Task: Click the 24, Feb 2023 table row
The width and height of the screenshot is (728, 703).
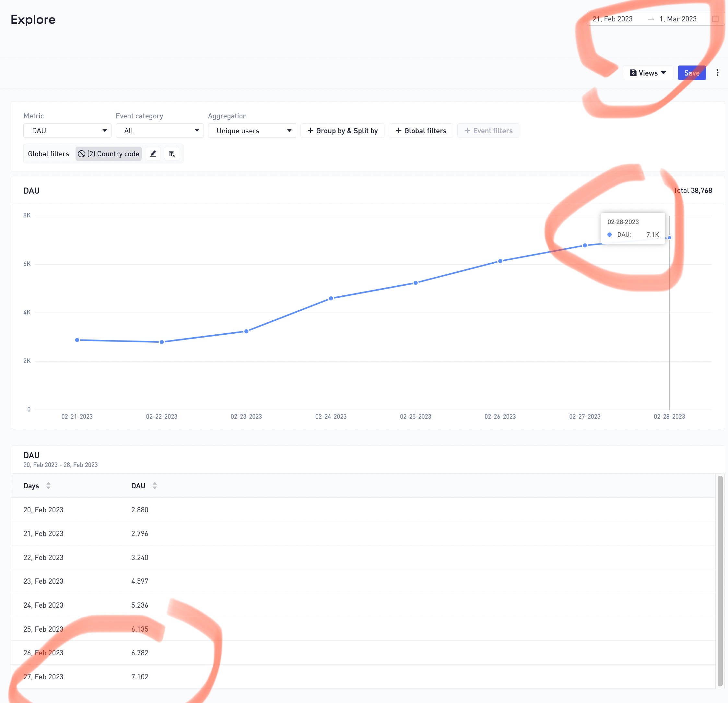Action: pyautogui.click(x=363, y=605)
